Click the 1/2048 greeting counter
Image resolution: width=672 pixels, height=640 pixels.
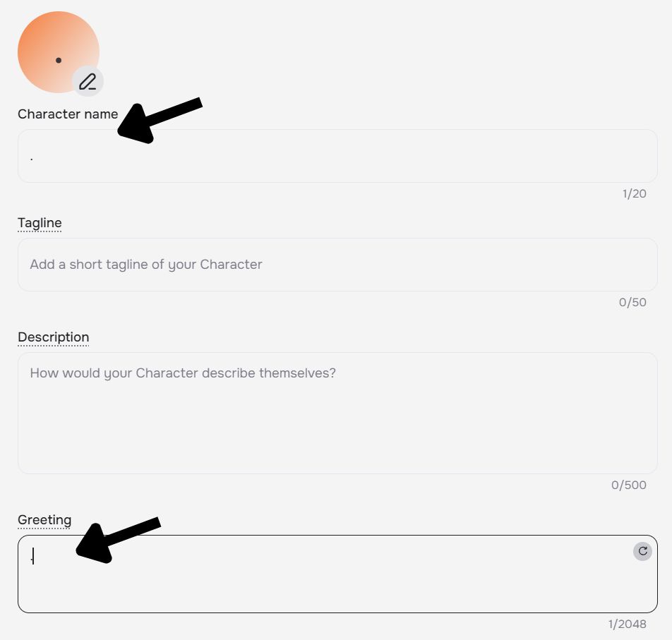coord(627,624)
